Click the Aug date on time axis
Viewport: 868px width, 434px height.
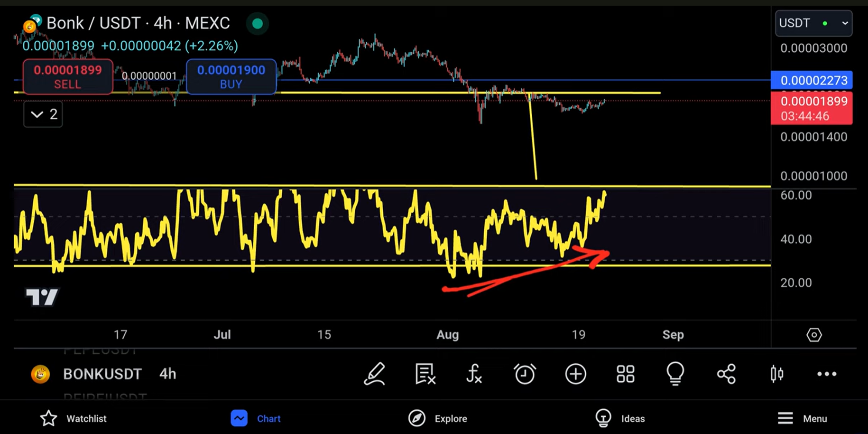(x=448, y=335)
